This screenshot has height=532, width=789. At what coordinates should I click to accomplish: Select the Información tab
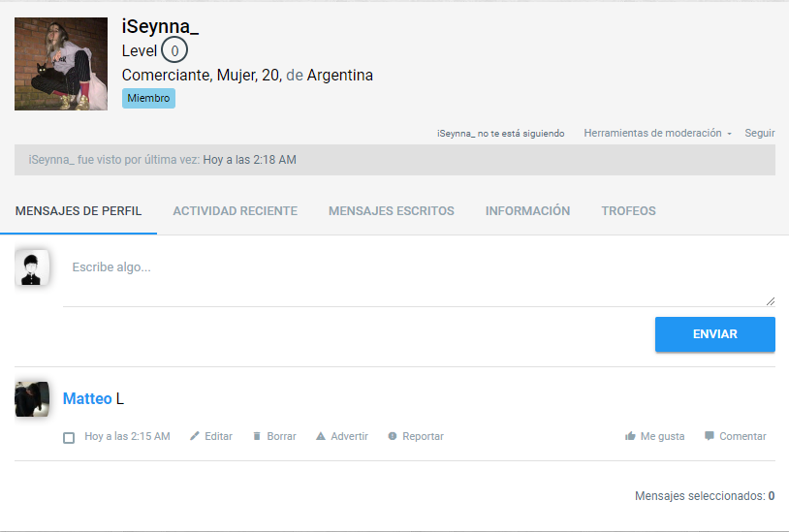pos(527,211)
